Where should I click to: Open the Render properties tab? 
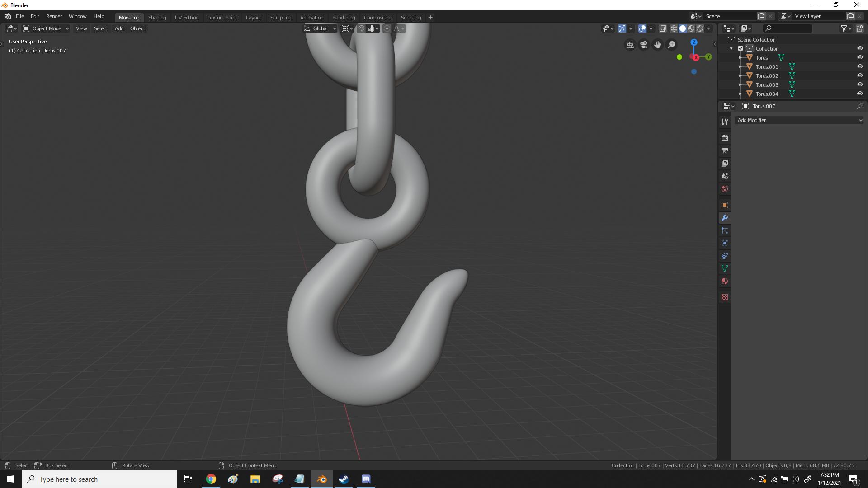725,138
